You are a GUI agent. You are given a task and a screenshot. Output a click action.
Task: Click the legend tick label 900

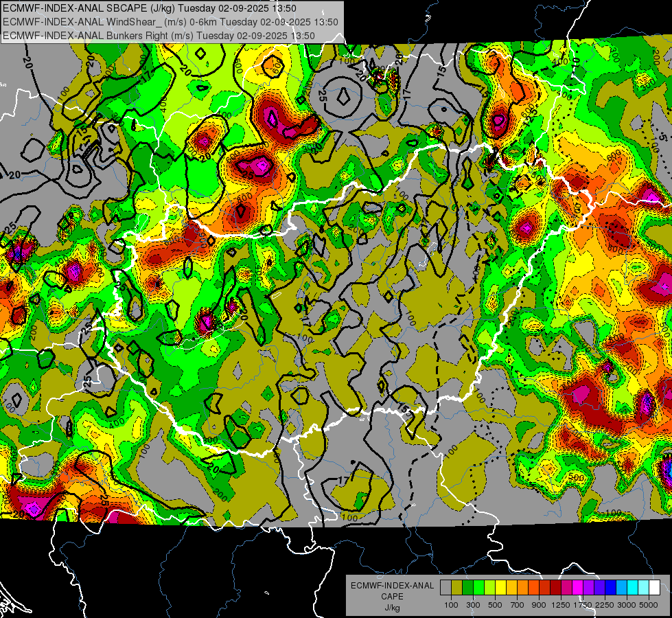click(539, 605)
